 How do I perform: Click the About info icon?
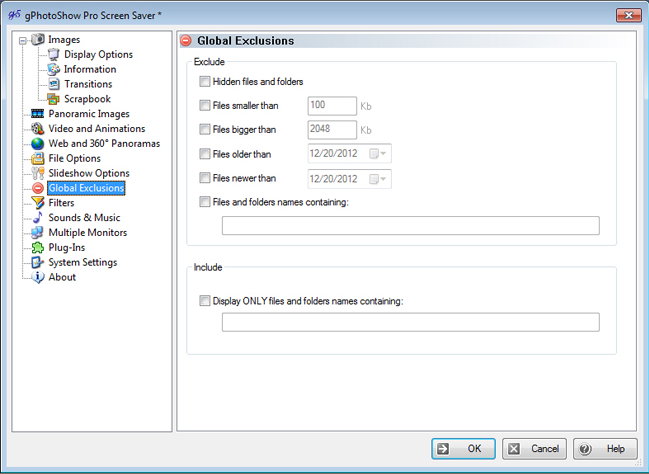pos(38,277)
